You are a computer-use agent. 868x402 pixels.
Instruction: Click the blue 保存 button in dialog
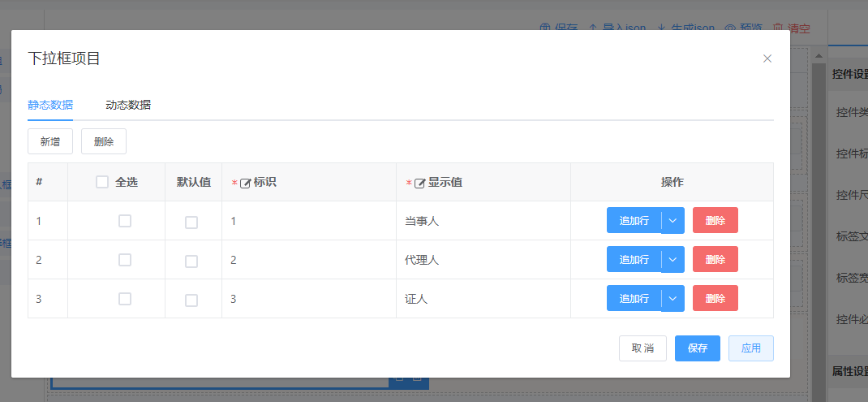(x=698, y=348)
